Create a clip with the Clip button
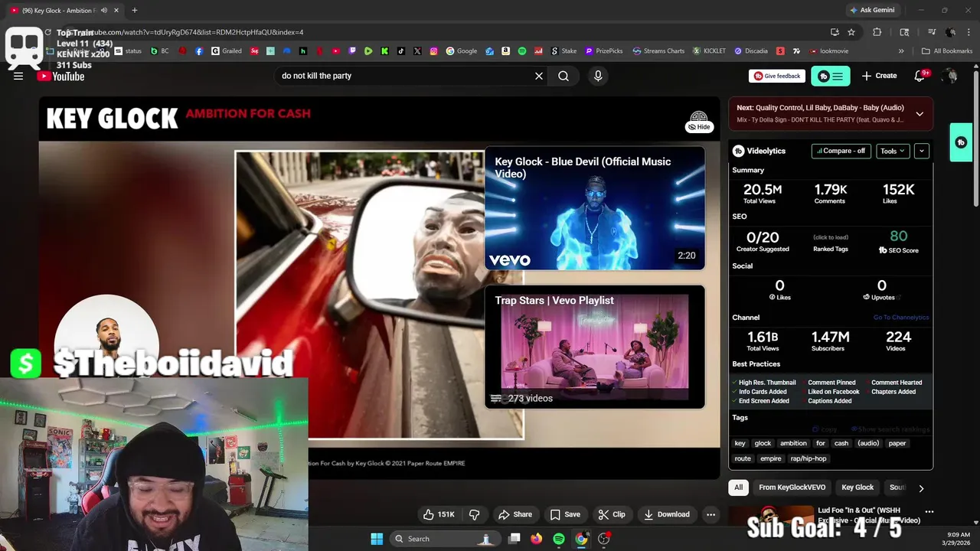The width and height of the screenshot is (980, 551). pyautogui.click(x=612, y=514)
